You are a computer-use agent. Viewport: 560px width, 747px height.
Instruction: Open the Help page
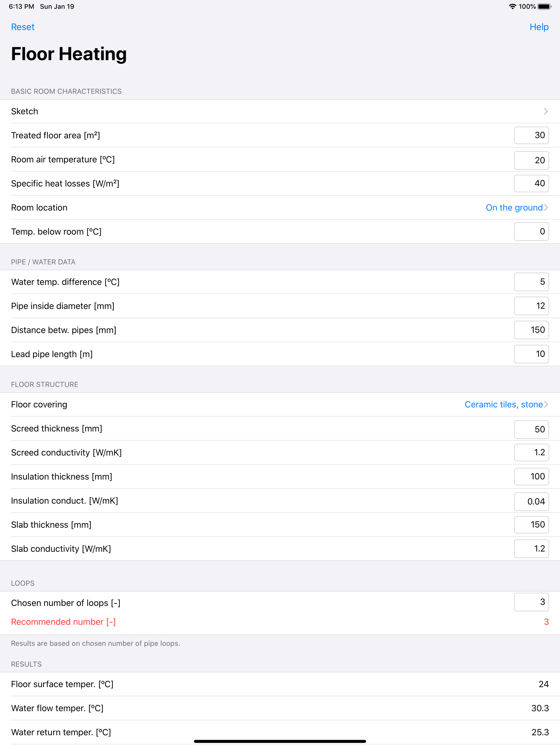pos(539,27)
